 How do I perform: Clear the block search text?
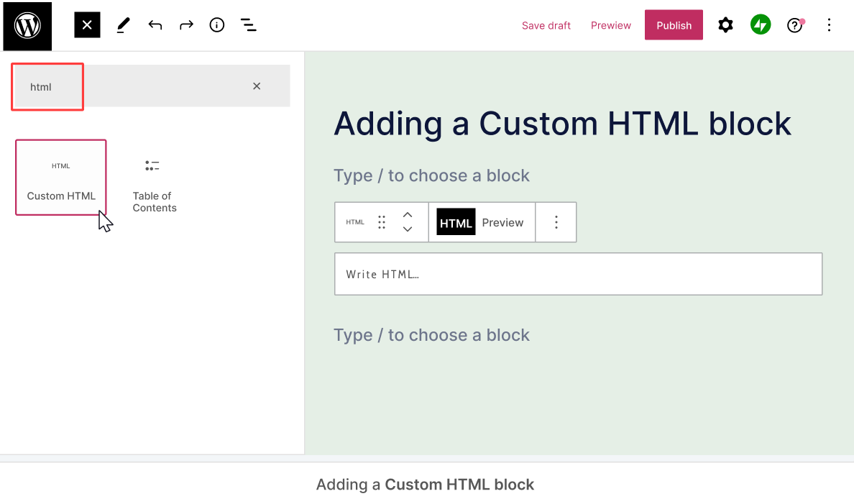(x=257, y=86)
